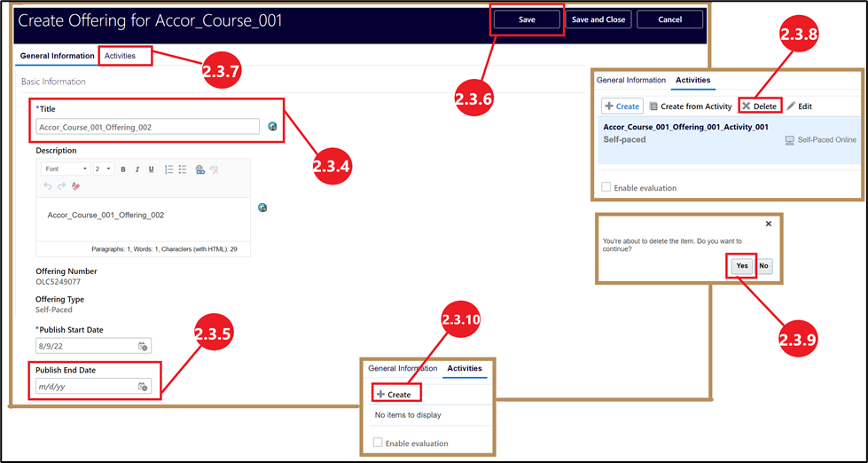The image size is (868, 463).
Task: Focus the Publish Start Date field
Action: (94, 346)
